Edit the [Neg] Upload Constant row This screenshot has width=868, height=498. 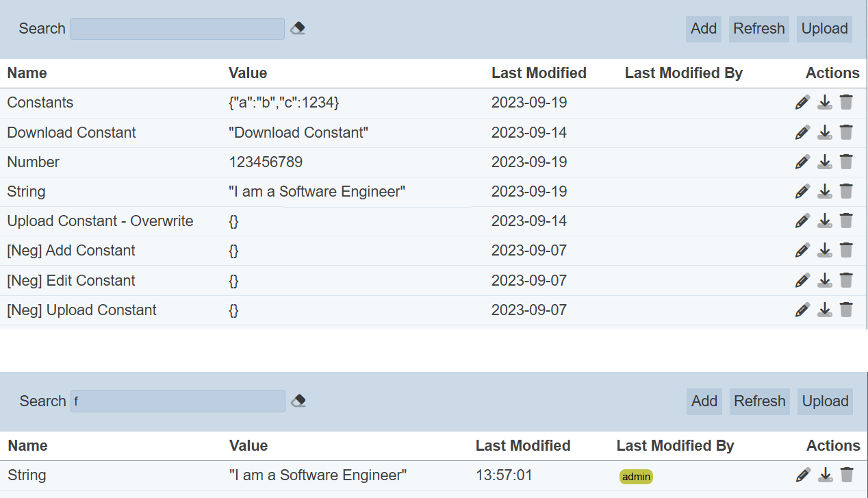pos(802,310)
